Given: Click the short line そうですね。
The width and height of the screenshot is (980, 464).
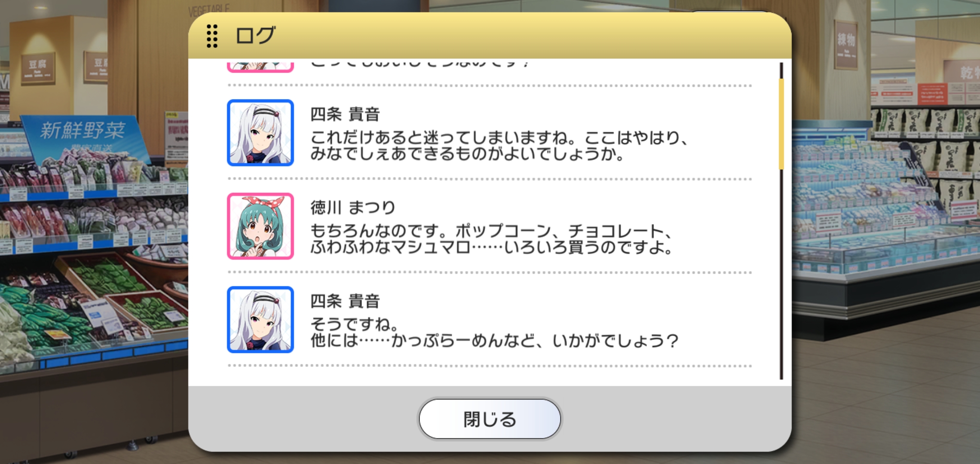Looking at the screenshot, I should (355, 324).
